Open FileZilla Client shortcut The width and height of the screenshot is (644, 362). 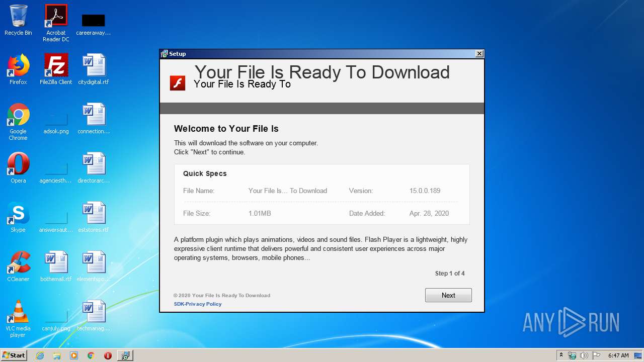[56, 69]
